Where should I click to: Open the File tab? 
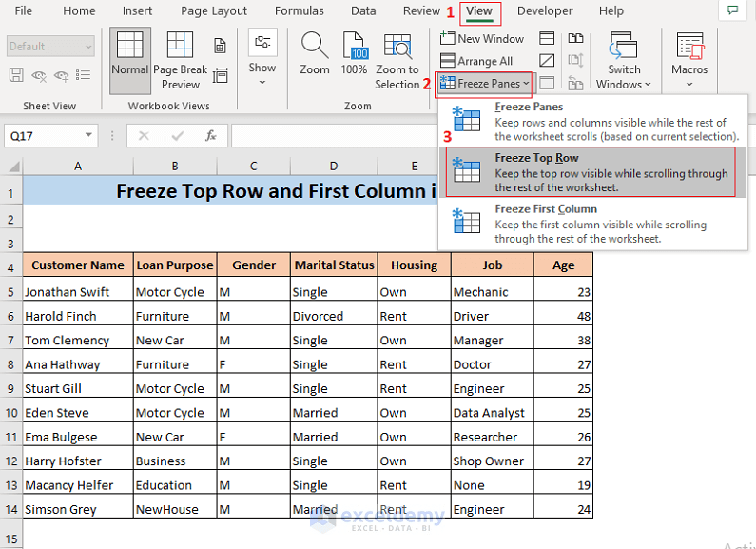[23, 11]
